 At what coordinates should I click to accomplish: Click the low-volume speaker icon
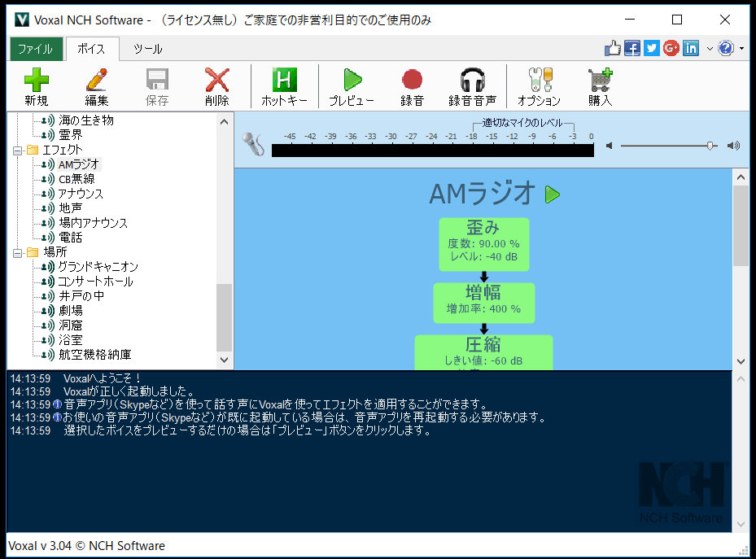610,146
